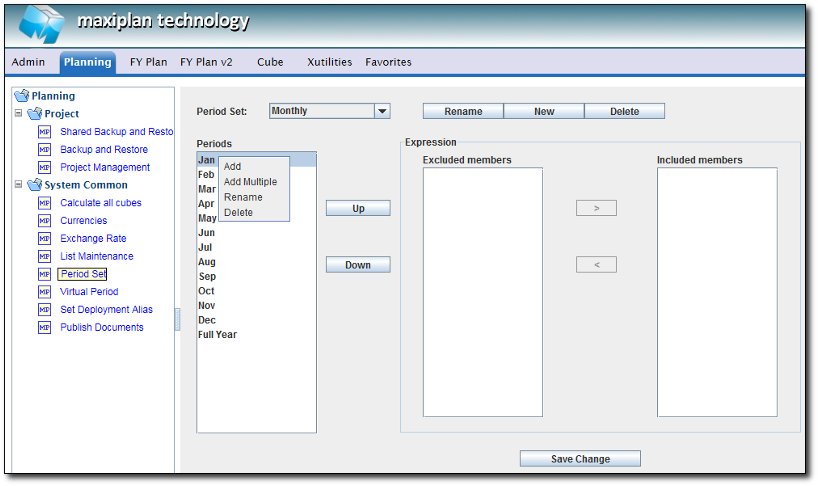Click the MP icon beside Exchange Rate
The image size is (818, 486).
44,239
